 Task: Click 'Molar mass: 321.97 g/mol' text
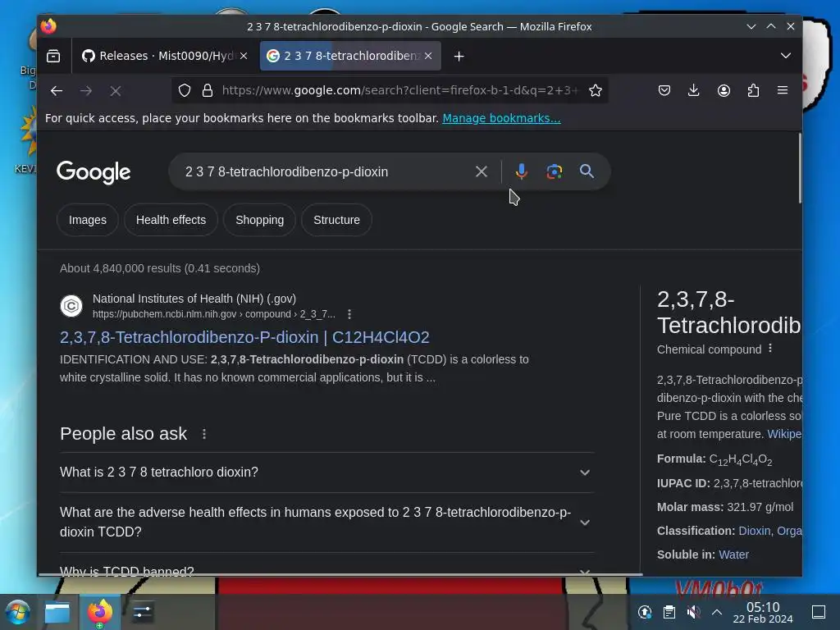click(x=725, y=507)
